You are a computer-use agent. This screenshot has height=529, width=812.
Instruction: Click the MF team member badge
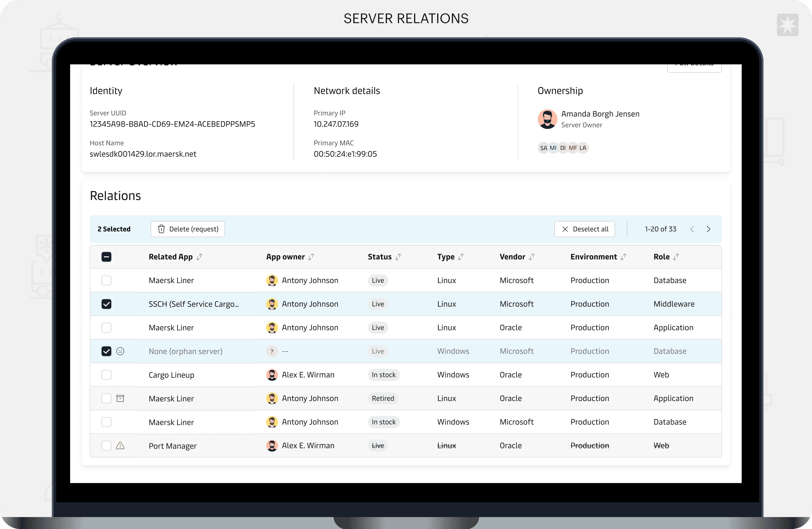(573, 148)
